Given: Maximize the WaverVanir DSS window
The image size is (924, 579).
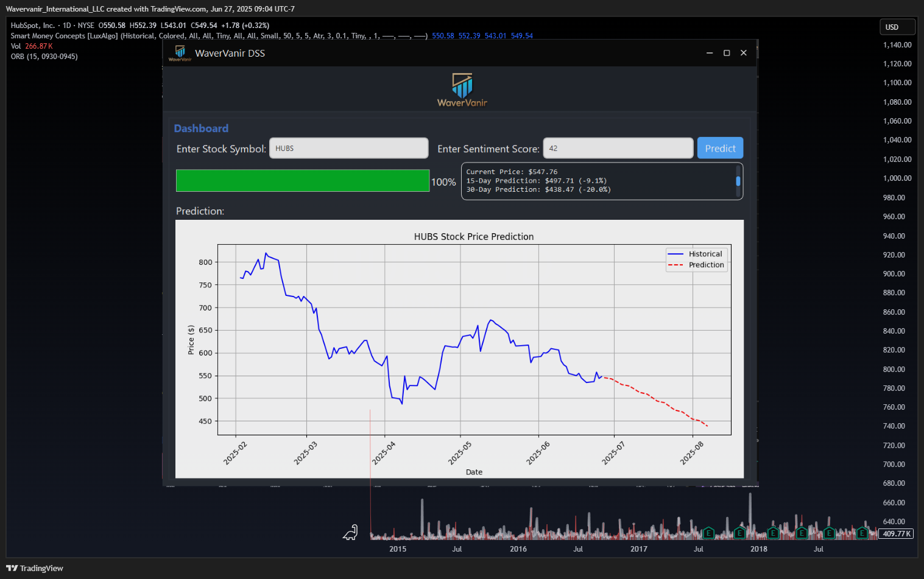Looking at the screenshot, I should [727, 53].
